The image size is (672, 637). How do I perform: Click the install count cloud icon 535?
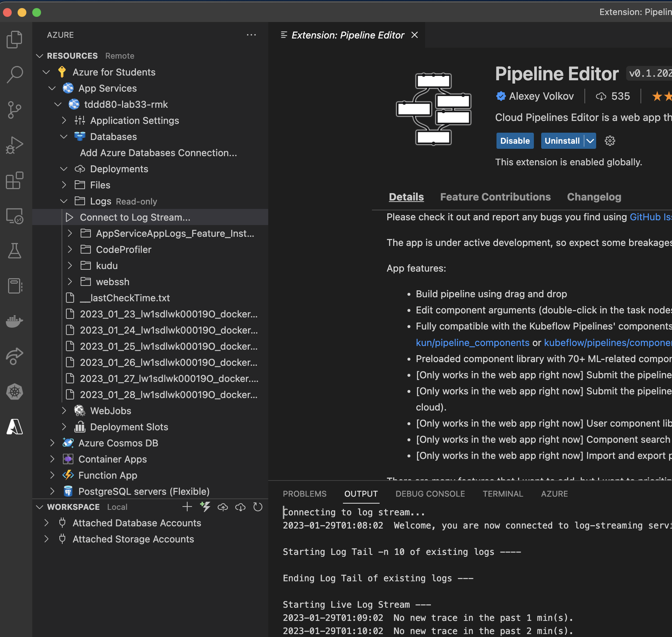(601, 96)
